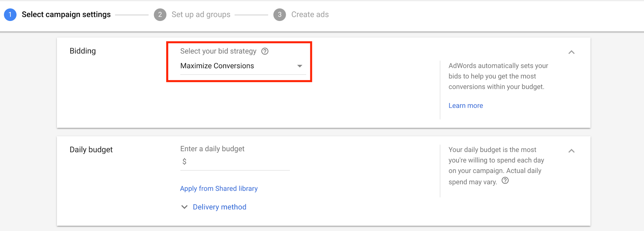Expand Delivery method using its chevron
This screenshot has height=231, width=644.
[x=184, y=207]
